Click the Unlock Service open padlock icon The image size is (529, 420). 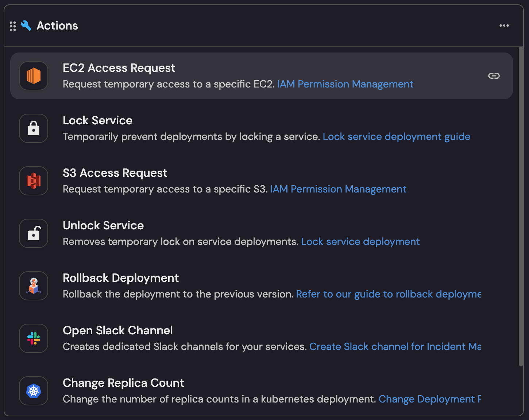coord(34,233)
